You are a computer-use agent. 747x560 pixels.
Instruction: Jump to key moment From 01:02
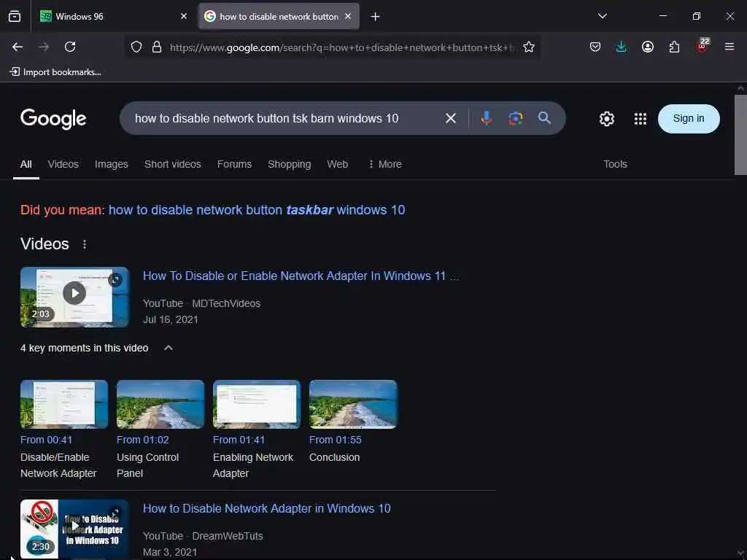160,404
